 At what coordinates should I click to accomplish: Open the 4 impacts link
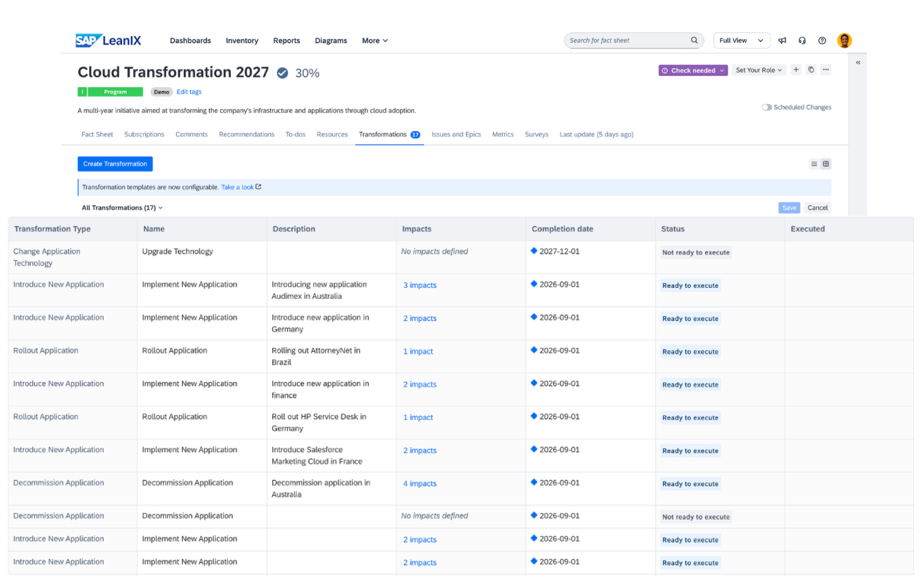(420, 484)
